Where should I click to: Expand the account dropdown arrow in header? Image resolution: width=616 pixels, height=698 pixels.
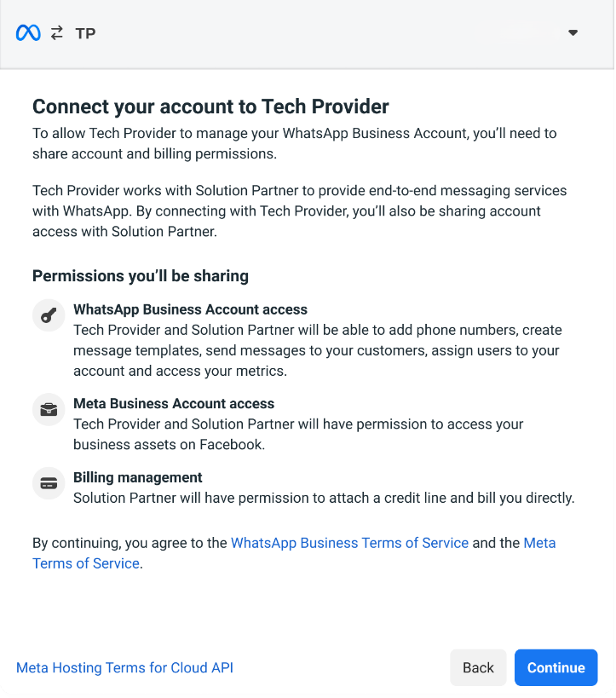pos(573,33)
